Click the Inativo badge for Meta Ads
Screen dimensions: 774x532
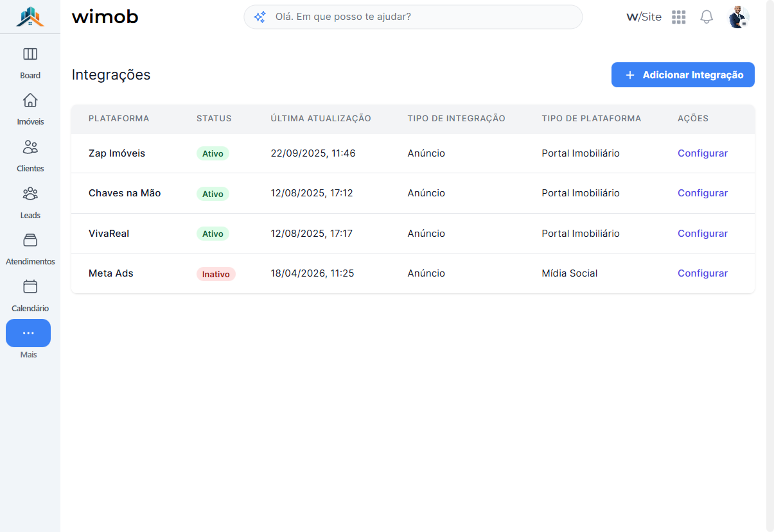[x=216, y=274]
